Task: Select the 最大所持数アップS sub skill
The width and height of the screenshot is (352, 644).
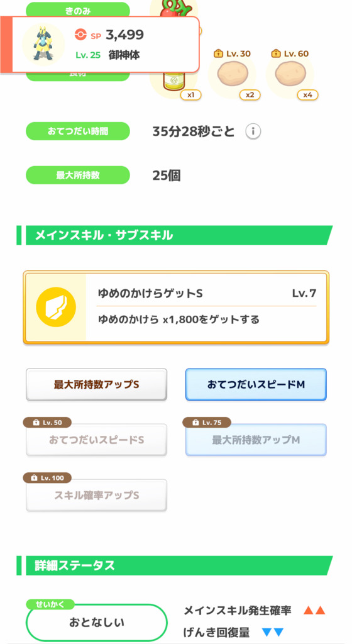Action: 96,384
